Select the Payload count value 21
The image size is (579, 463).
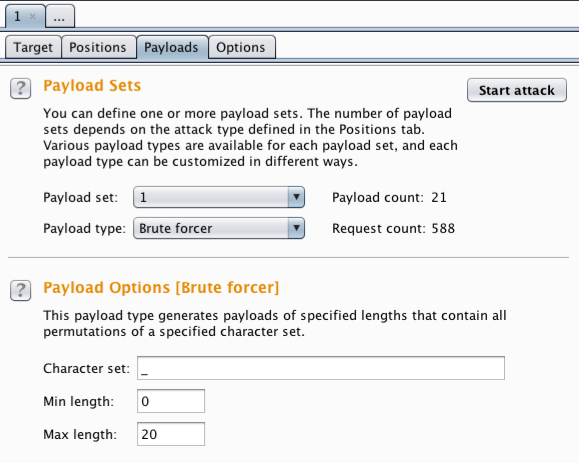439,198
